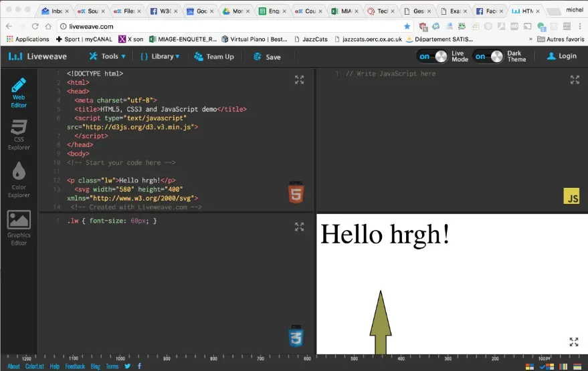Open the Color Explorer tool
The height and width of the screenshot is (371, 588).
19,180
